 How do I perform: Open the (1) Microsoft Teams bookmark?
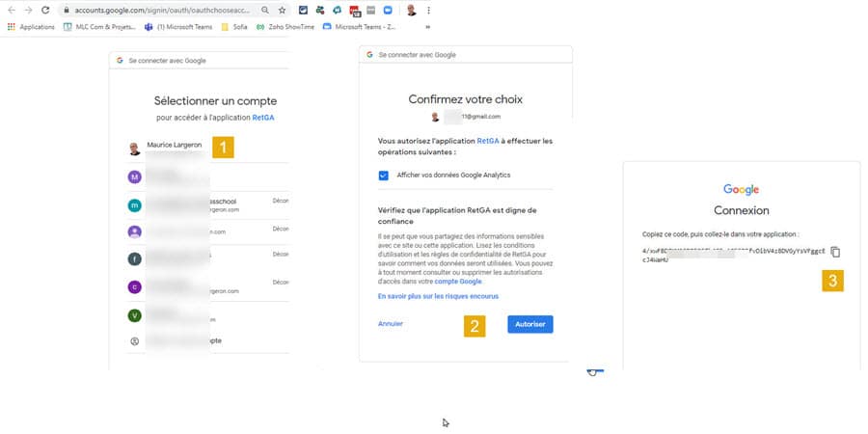pos(178,27)
